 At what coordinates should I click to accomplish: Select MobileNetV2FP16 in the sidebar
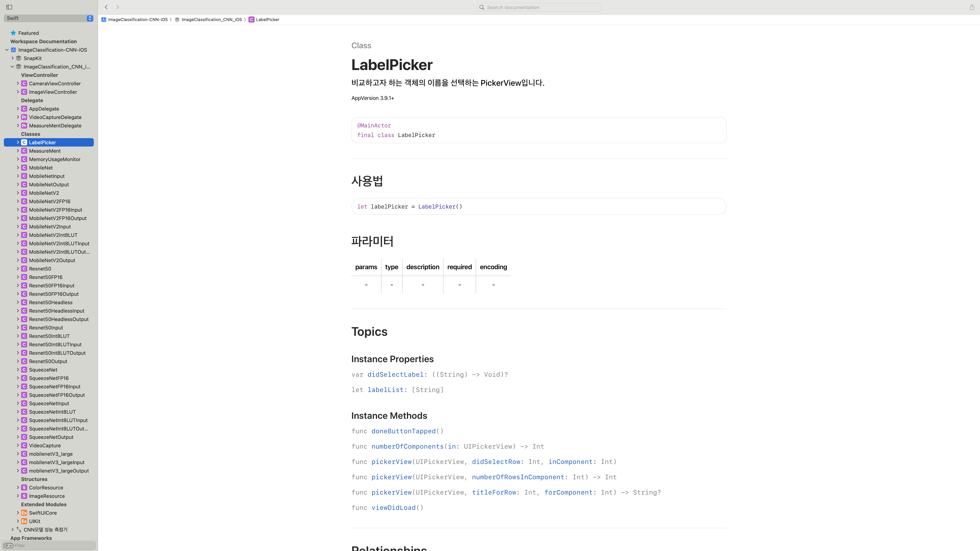point(49,201)
